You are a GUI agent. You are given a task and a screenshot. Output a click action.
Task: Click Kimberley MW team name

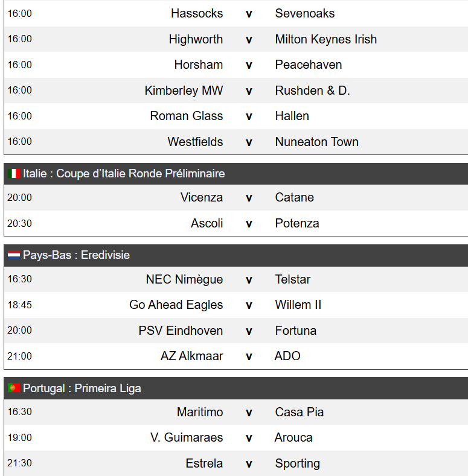184,90
